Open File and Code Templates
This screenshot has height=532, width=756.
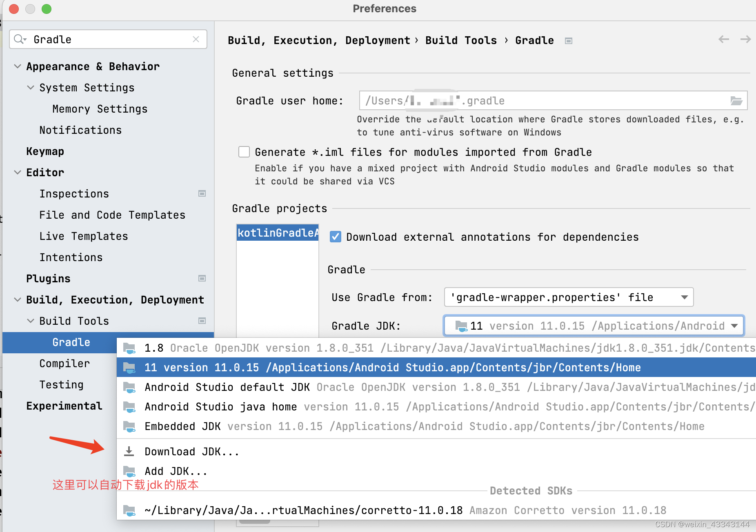[x=112, y=215]
